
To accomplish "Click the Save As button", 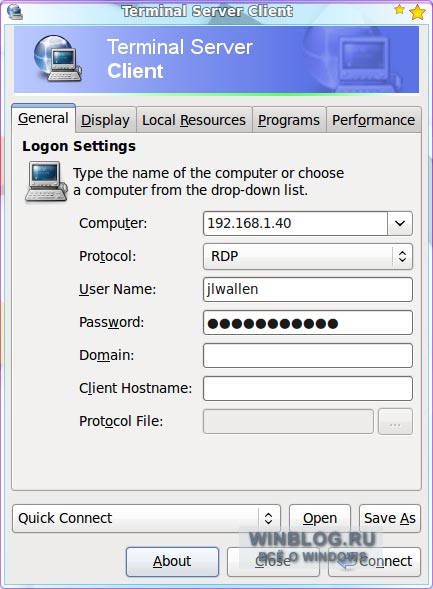I will [390, 518].
